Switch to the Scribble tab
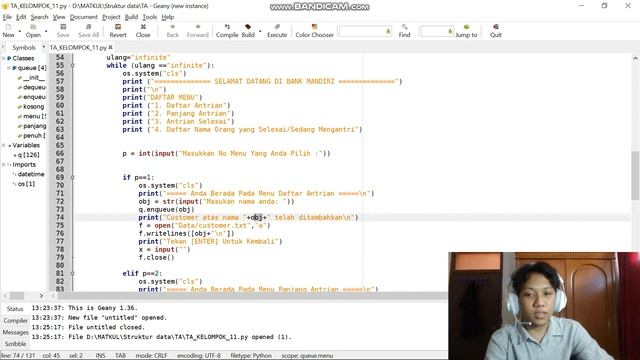The width and height of the screenshot is (640, 360). tap(15, 344)
